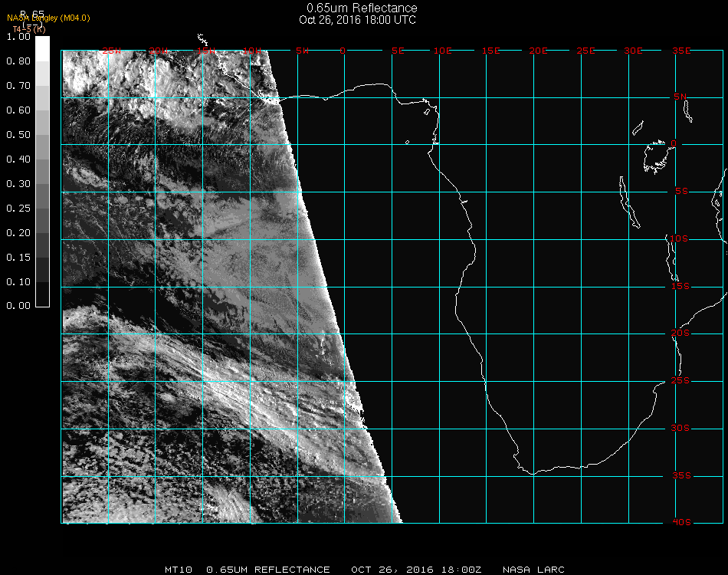
Task: Select the "T4-5 (K)" label
Action: coord(29,29)
